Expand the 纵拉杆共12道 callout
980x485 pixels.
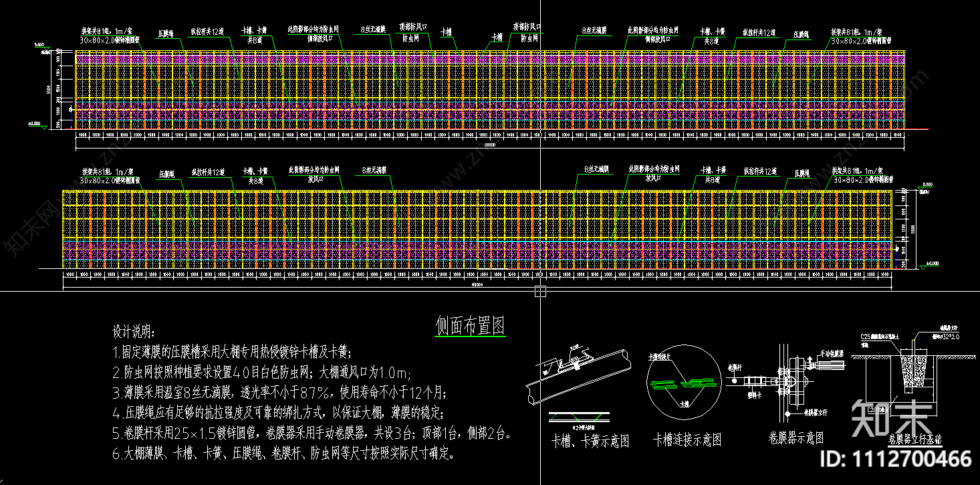(209, 30)
